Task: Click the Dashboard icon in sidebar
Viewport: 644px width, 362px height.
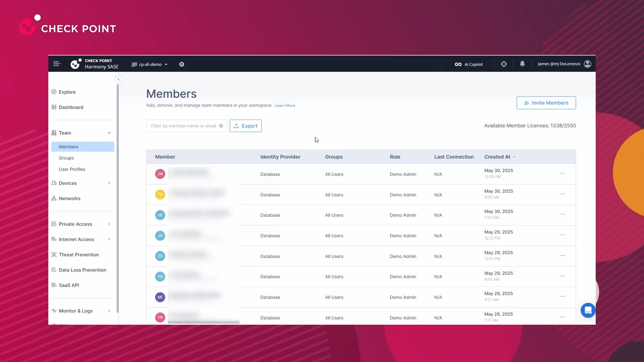Action: coord(54,107)
